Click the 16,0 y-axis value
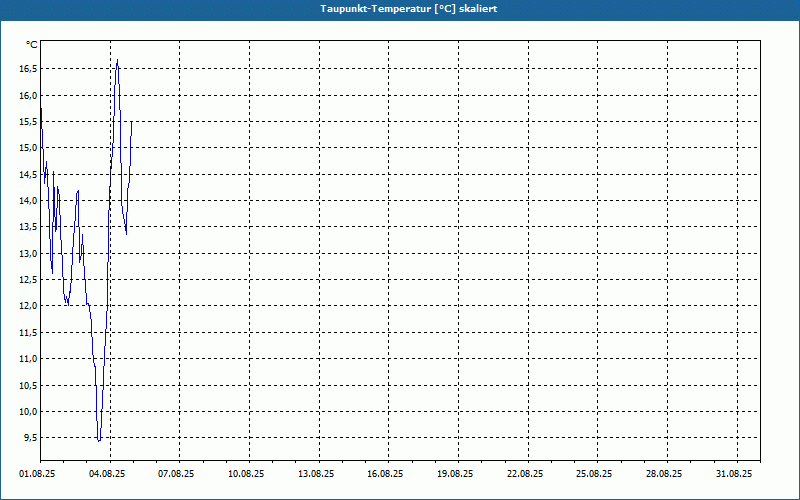 (28, 95)
